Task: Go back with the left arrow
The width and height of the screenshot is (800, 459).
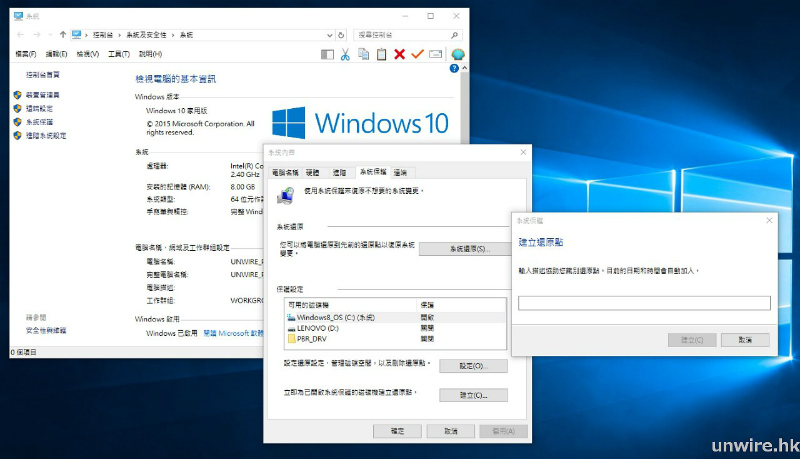Action: (x=20, y=35)
